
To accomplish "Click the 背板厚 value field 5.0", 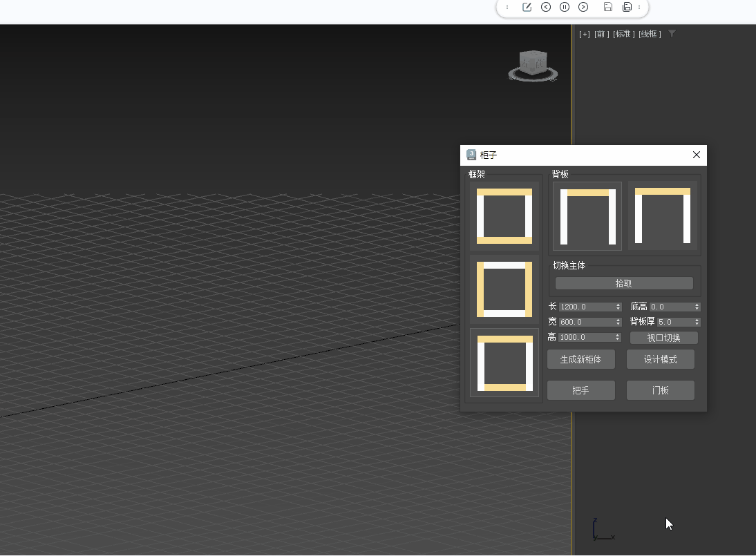I will 675,322.
